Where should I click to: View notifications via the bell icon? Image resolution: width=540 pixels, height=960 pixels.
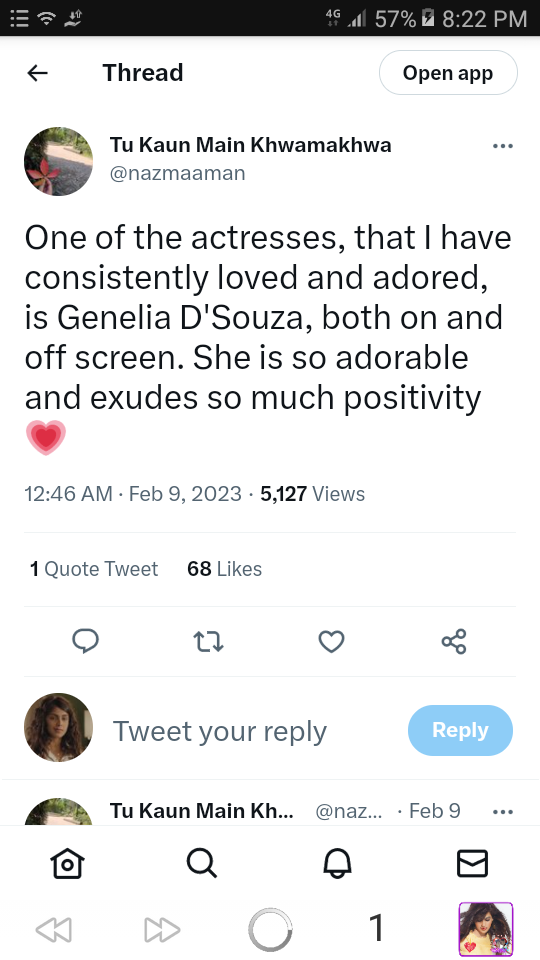coord(337,864)
